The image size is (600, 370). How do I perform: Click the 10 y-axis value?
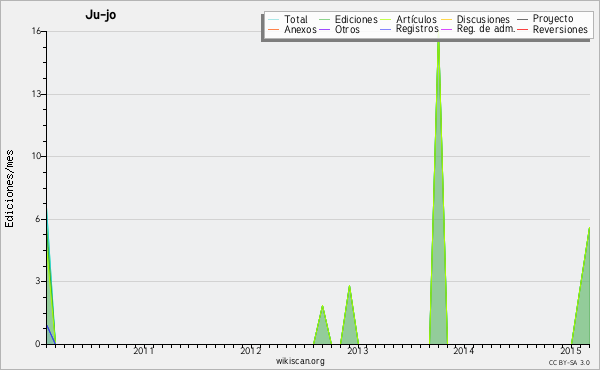point(36,156)
